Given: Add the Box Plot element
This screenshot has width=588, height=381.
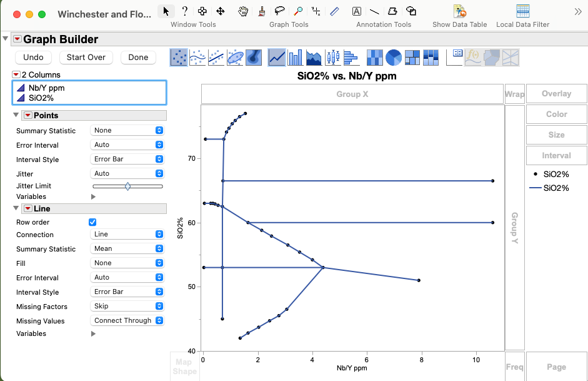Looking at the screenshot, I should pos(332,58).
